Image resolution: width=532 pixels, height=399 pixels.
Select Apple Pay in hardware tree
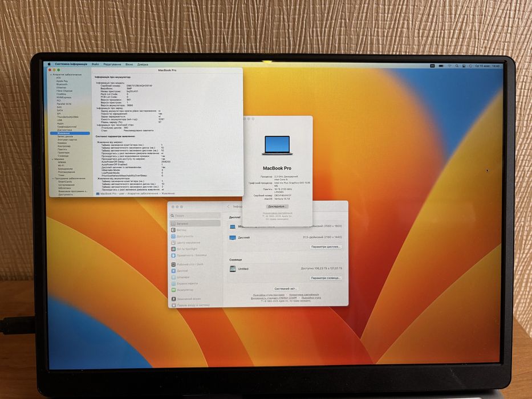point(62,81)
